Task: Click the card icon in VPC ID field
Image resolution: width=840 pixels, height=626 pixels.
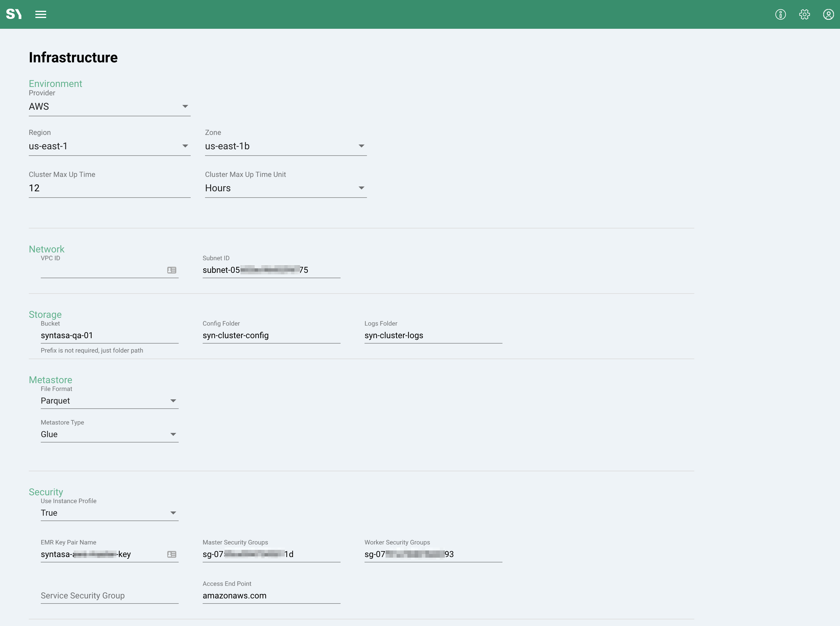Action: (x=172, y=270)
